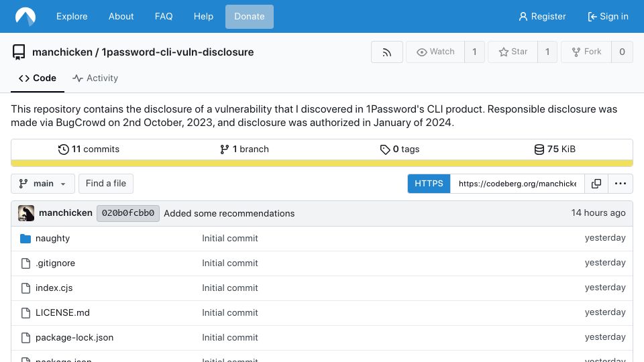The image size is (644, 362).
Task: Click the package-lock.json file icon
Action: tap(25, 338)
